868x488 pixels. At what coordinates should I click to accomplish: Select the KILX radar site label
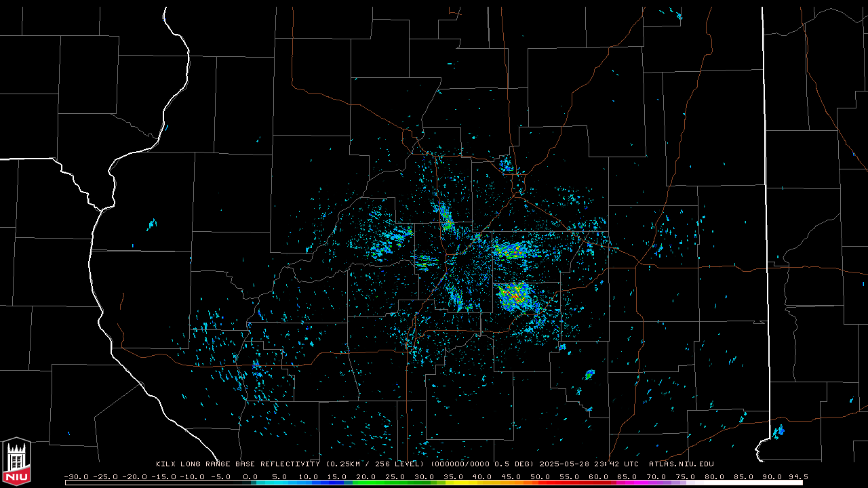click(166, 464)
